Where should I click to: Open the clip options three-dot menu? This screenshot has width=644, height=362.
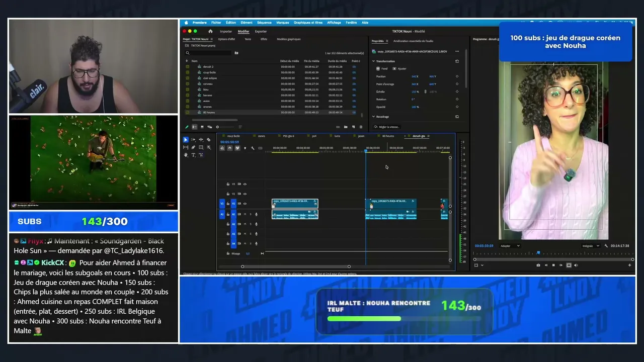tap(457, 51)
